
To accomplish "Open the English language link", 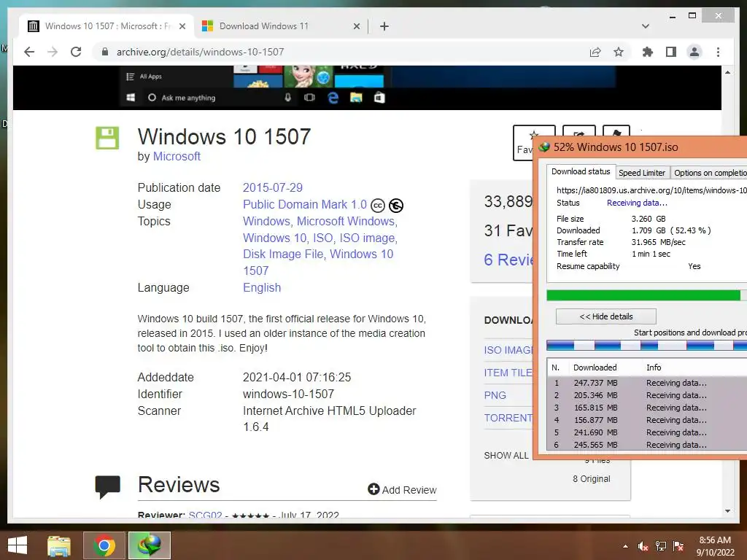I will [x=262, y=287].
